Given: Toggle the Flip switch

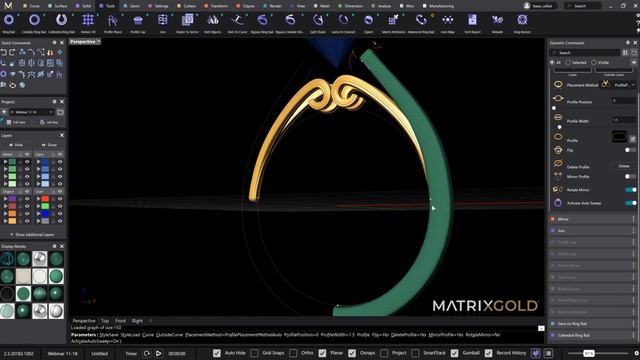Looking at the screenshot, I should [x=630, y=150].
